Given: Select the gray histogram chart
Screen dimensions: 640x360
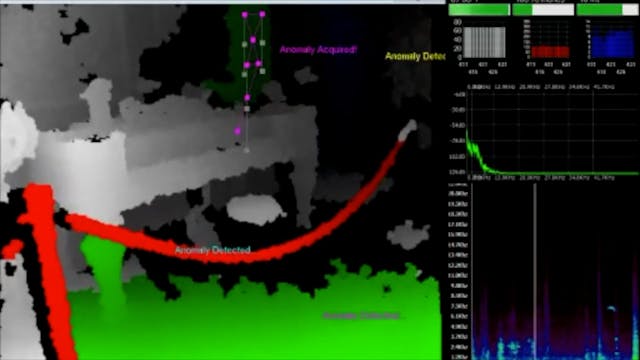Looking at the screenshot, I should (x=484, y=42).
